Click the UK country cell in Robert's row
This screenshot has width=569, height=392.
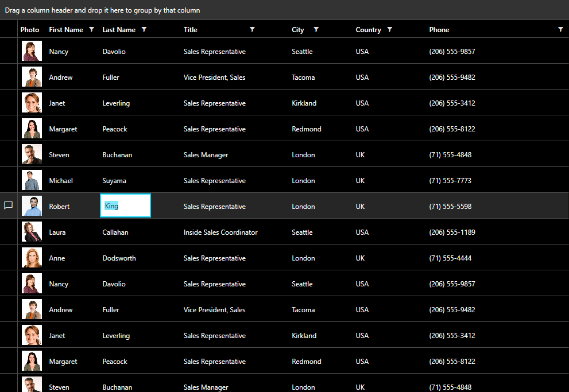tap(361, 207)
